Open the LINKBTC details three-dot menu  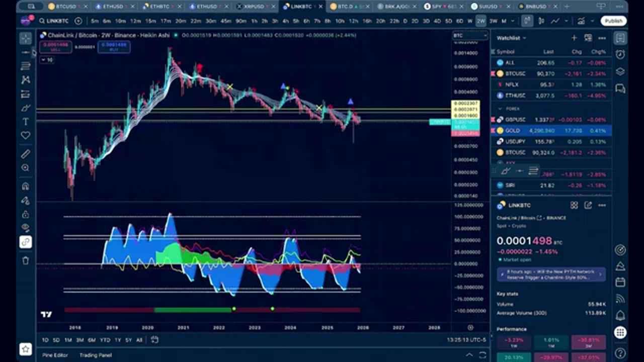click(602, 205)
